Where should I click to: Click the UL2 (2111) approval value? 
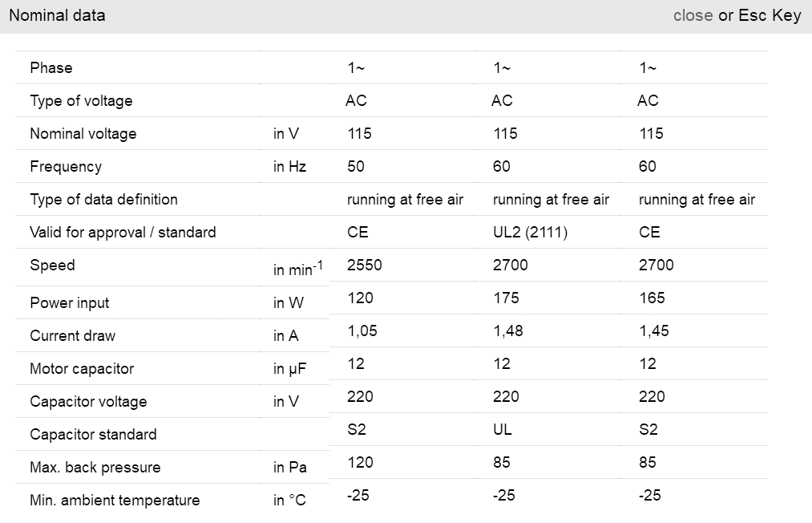coord(531,233)
